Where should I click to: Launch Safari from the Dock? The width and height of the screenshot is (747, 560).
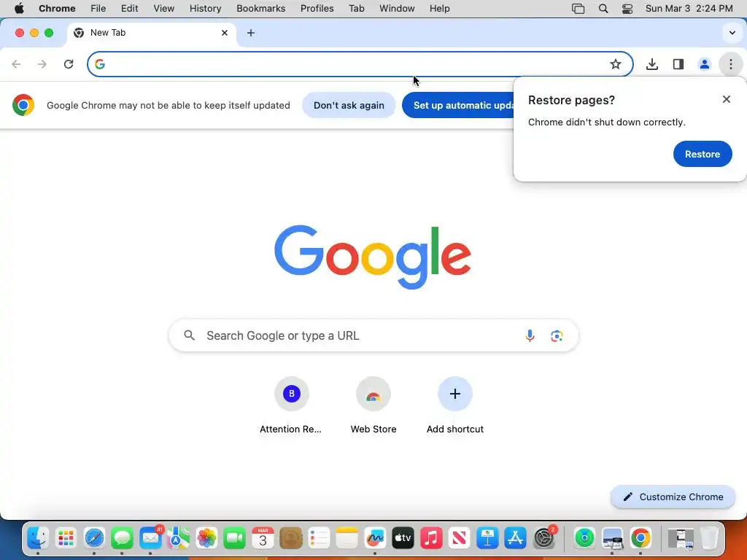[x=94, y=538]
